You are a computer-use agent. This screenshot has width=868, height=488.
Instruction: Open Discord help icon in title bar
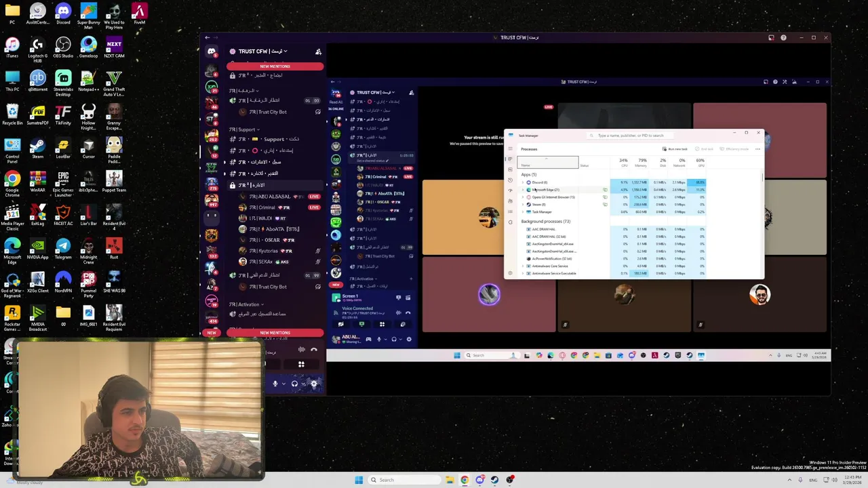tap(783, 38)
